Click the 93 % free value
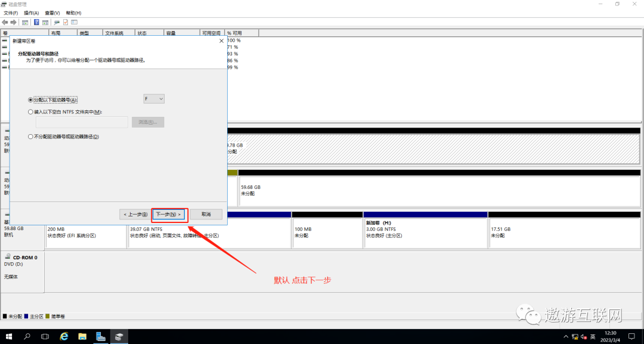This screenshot has height=344, width=644. (233, 54)
